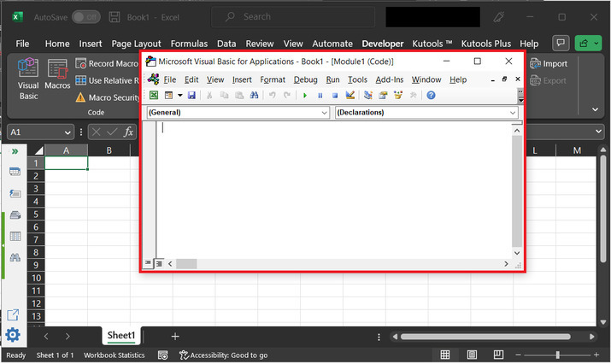Open the Format menu in the VBA editor
Viewport: 611px width, 364px height.
point(273,79)
